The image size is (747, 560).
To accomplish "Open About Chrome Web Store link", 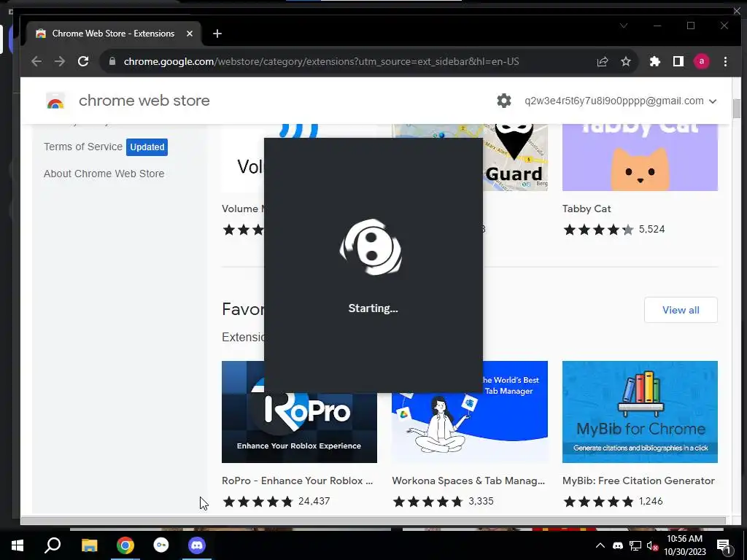I will pyautogui.click(x=104, y=174).
